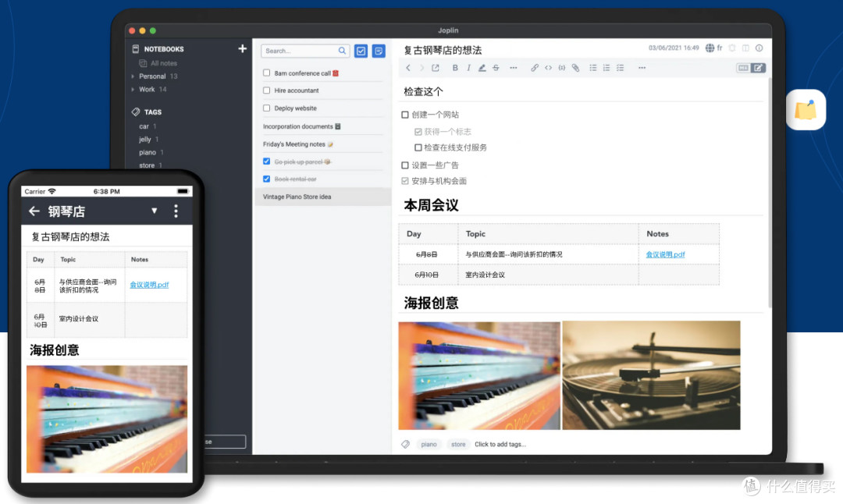Click the tag icon beside the piano tag
Image resolution: width=843 pixels, height=504 pixels.
tap(406, 445)
